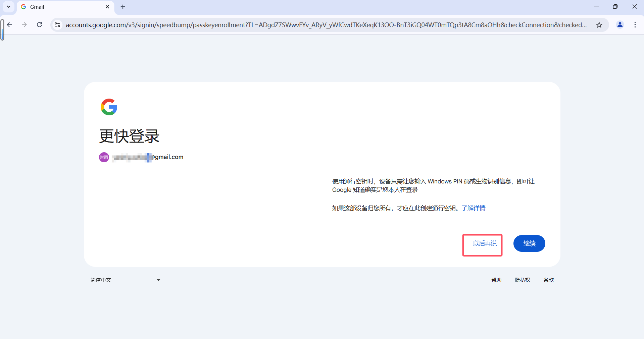Viewport: 644px width, 339px height.
Task: Reload the page with the refresh icon
Action: [40, 25]
